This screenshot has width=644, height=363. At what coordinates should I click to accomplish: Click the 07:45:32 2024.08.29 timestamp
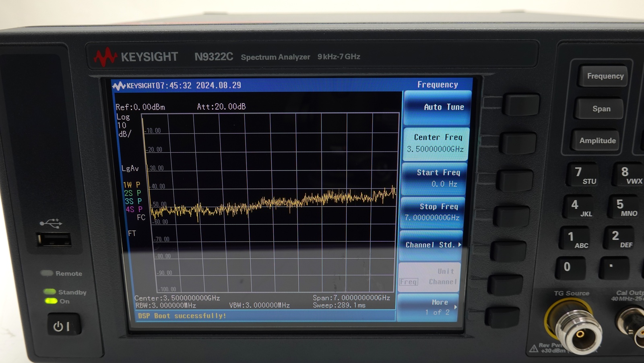[198, 85]
